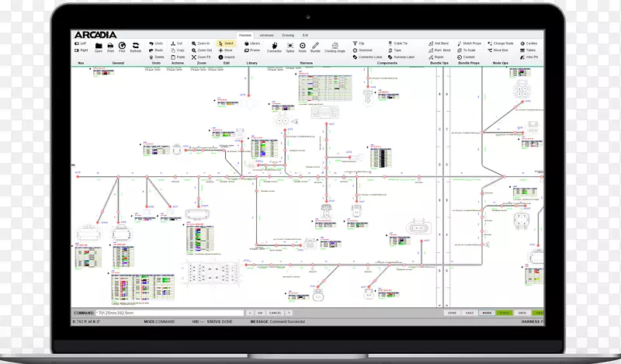
Task: Click the CANCEL command button
Action: 276,313
